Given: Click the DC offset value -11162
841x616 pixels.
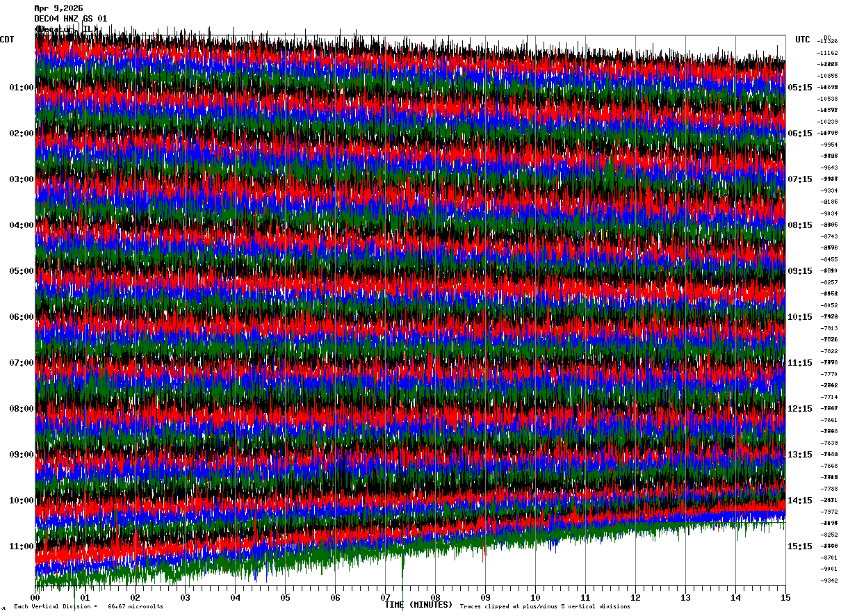Looking at the screenshot, I should [827, 53].
